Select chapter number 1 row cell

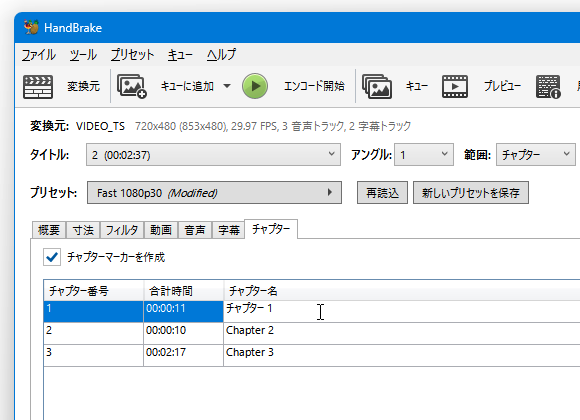tap(94, 312)
